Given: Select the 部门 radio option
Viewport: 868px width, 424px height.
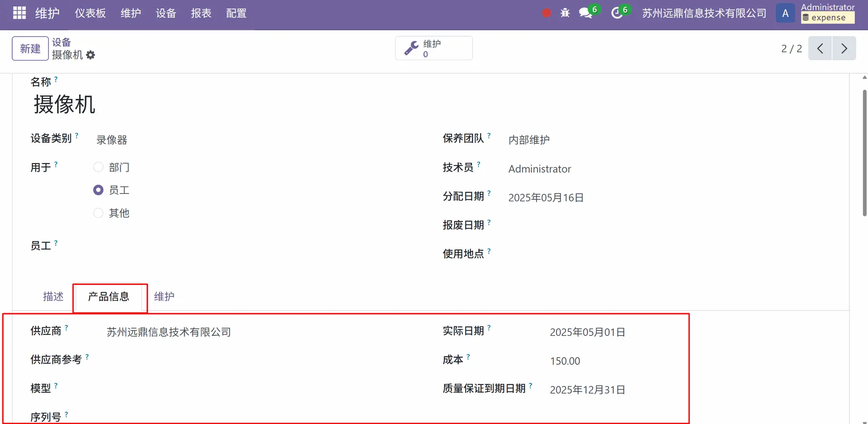Looking at the screenshot, I should (98, 167).
